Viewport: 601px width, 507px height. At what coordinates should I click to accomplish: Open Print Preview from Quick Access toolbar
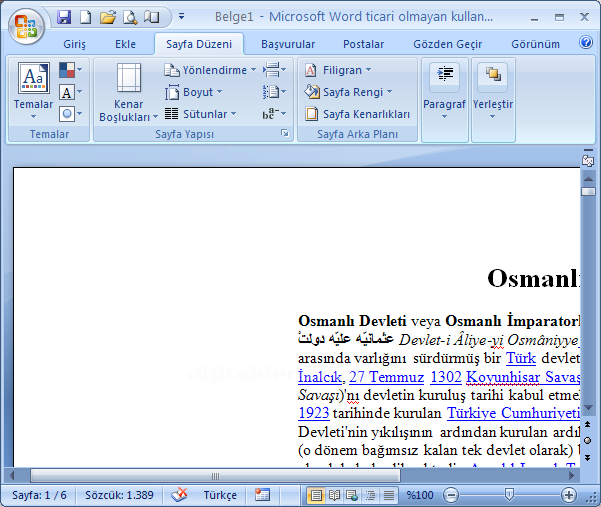click(130, 17)
